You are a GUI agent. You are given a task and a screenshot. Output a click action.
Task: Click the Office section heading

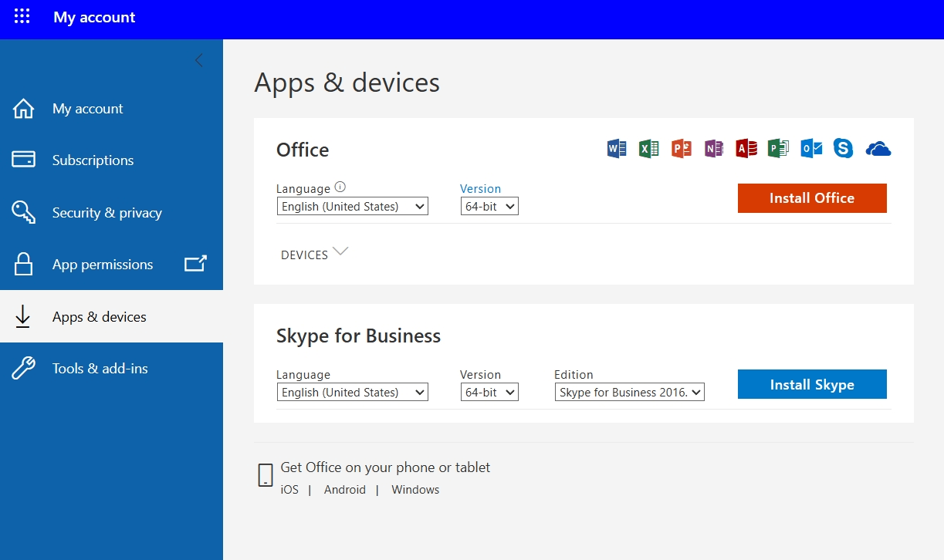click(x=303, y=150)
